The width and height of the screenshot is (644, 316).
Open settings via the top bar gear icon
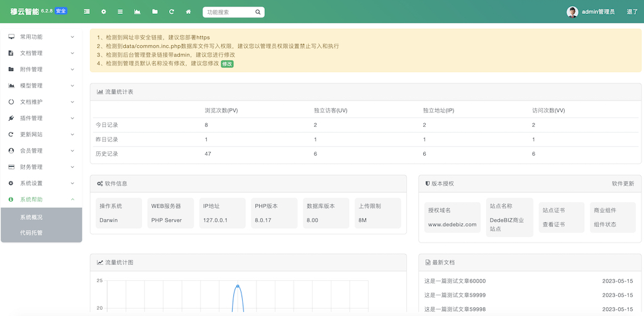(104, 12)
